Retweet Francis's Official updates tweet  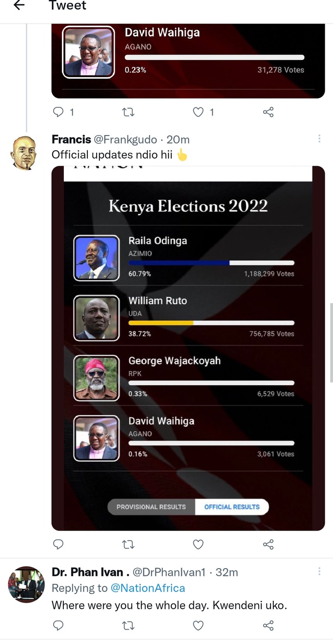pyautogui.click(x=128, y=545)
